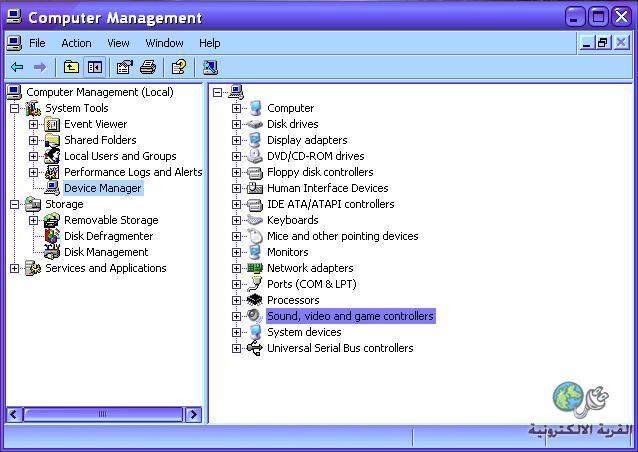This screenshot has height=452, width=638.
Task: Expand the Display adapters category
Action: [236, 140]
